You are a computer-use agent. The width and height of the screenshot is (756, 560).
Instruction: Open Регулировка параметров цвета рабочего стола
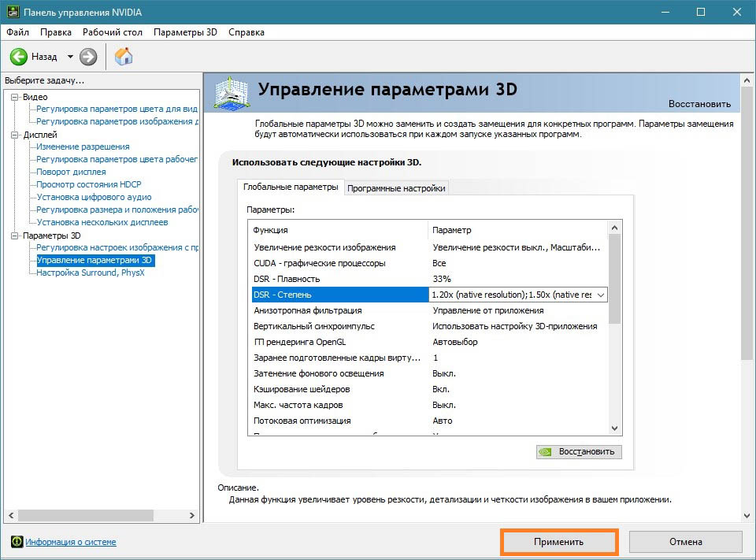point(117,159)
